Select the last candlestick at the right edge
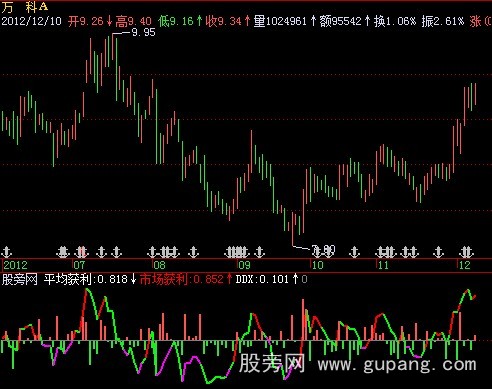 pyautogui.click(x=475, y=94)
